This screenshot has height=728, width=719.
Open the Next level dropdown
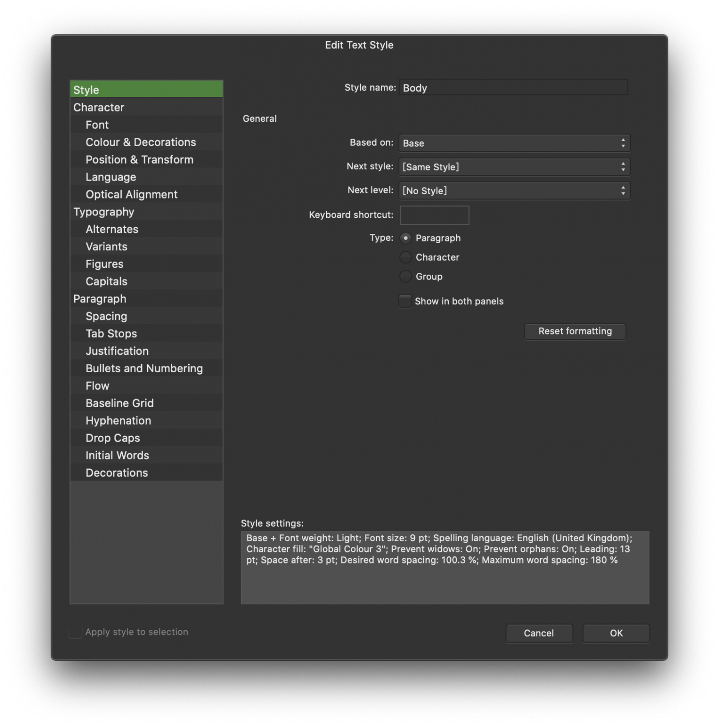coord(514,190)
